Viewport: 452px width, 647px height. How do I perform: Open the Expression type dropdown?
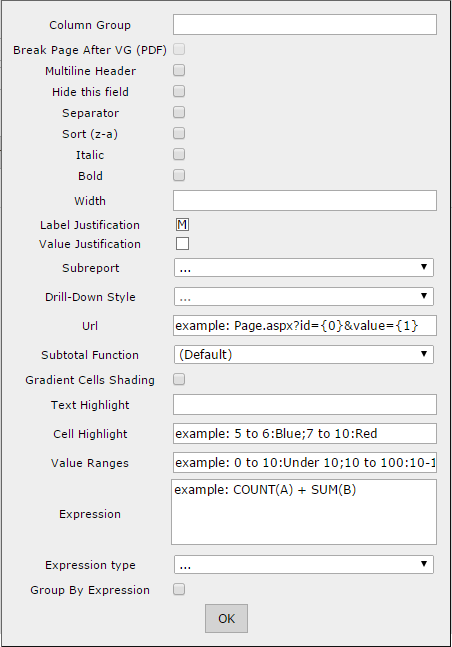click(x=304, y=564)
